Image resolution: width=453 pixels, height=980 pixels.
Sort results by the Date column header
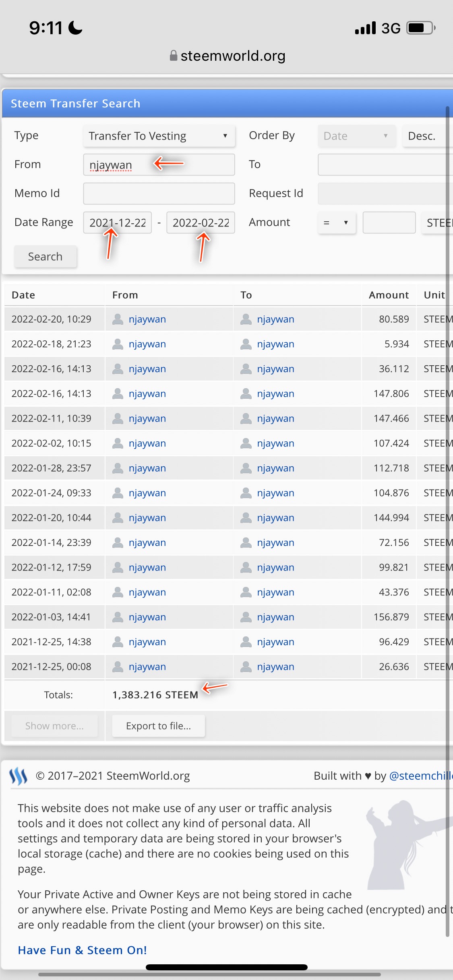coord(23,295)
